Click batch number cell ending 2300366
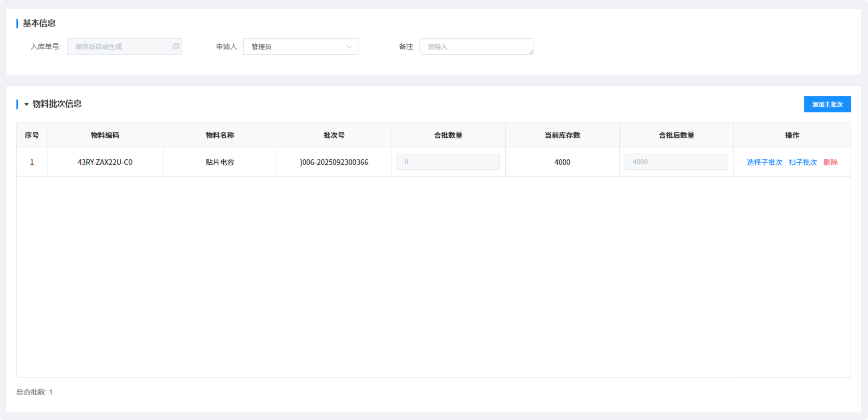Screen dimensions: 868x420 point(334,162)
